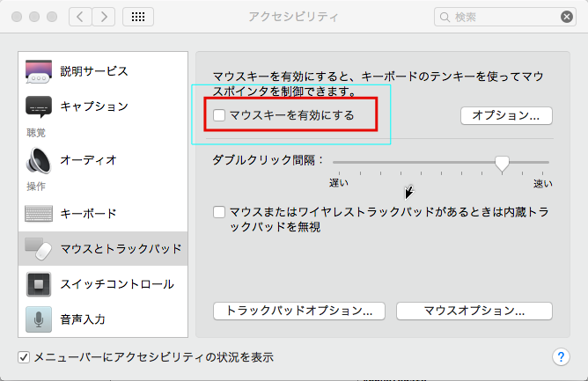Viewport: 588px width, 381px height.
Task: Select キャプション text in the sidebar
Action: click(94, 106)
